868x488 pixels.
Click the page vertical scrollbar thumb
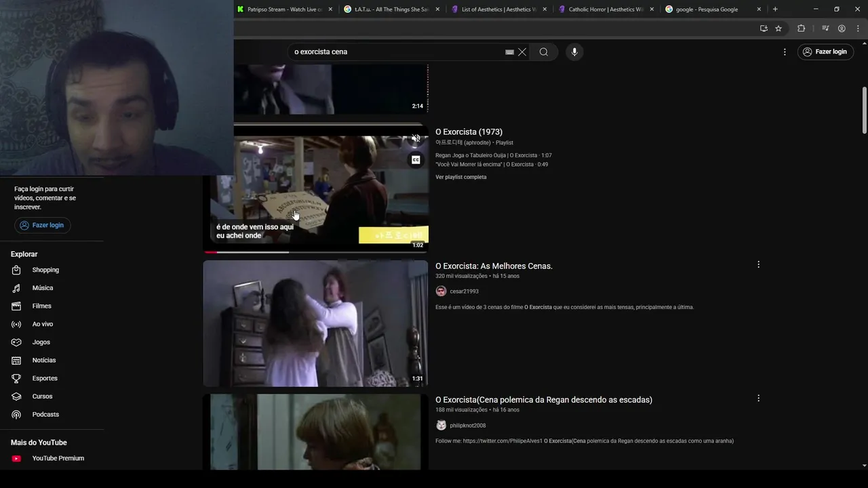click(865, 110)
